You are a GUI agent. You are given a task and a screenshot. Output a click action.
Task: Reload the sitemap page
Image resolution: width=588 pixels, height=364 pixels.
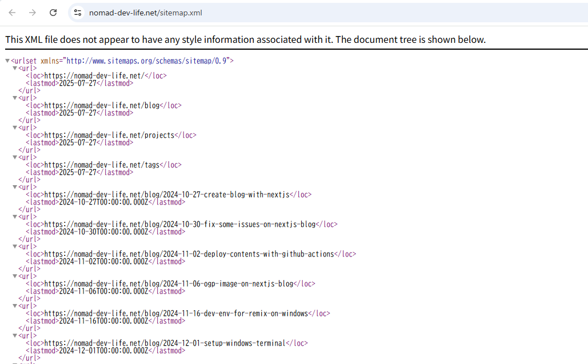(53, 13)
